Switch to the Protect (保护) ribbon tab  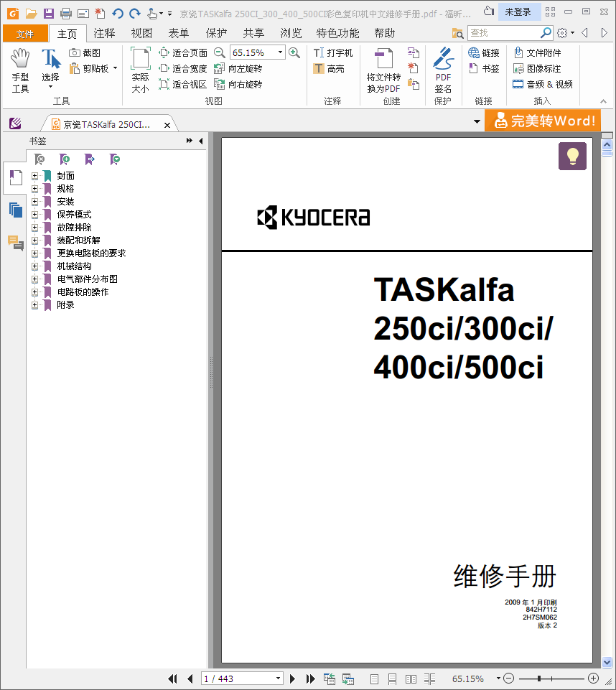[217, 34]
